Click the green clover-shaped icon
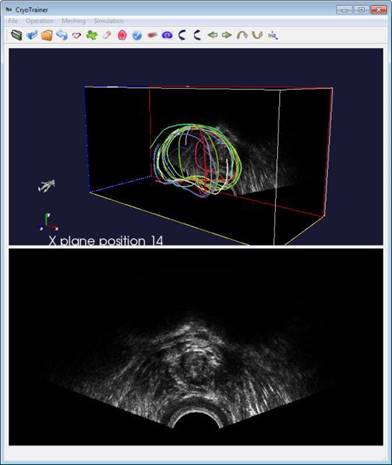The width and height of the screenshot is (392, 465). (92, 35)
